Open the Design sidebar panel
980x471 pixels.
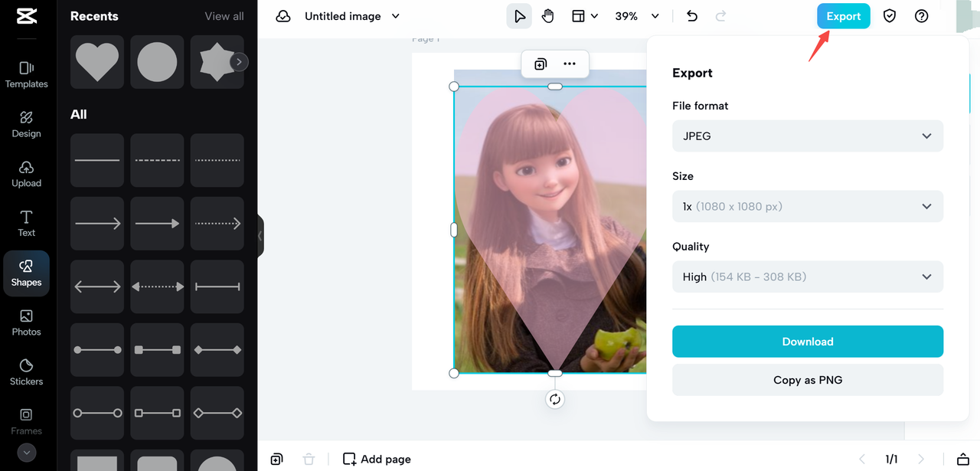26,125
